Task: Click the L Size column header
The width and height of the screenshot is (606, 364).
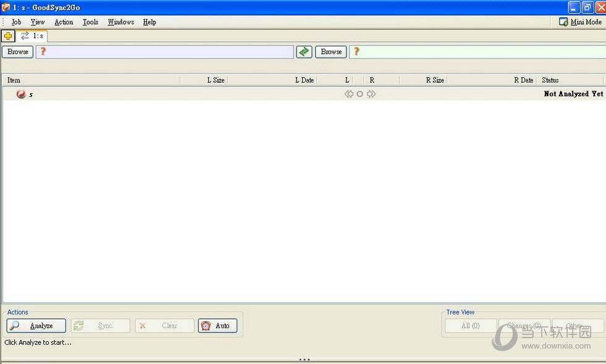Action: [x=204, y=80]
